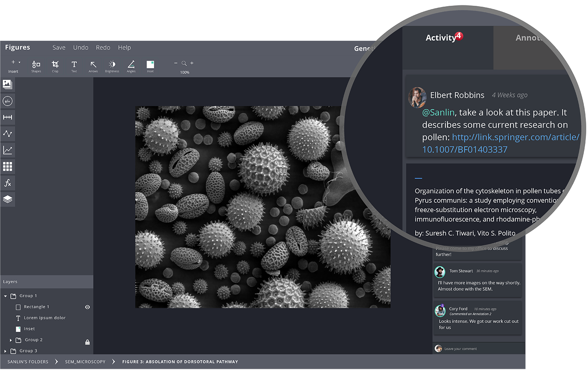Screen dimensions: 588x370
Task: Open the image stack sidebar icon
Action: pos(7,84)
